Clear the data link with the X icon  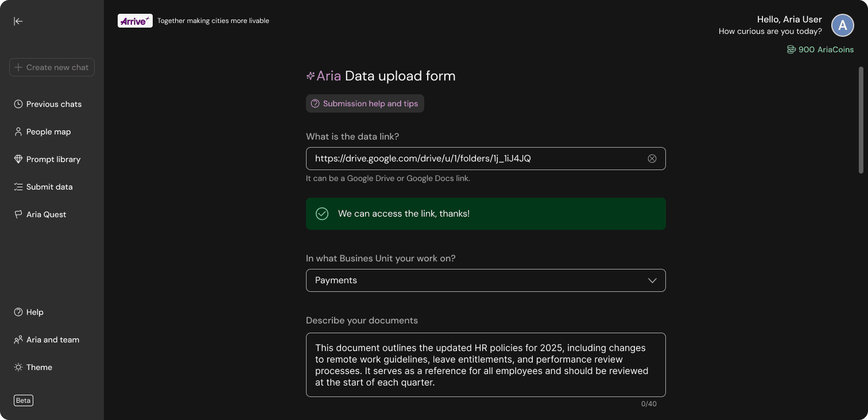coord(652,159)
